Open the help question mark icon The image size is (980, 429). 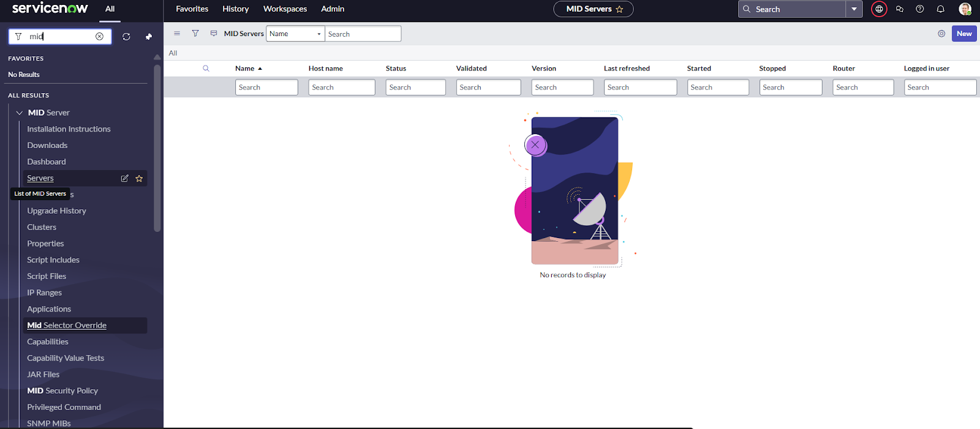pyautogui.click(x=920, y=9)
